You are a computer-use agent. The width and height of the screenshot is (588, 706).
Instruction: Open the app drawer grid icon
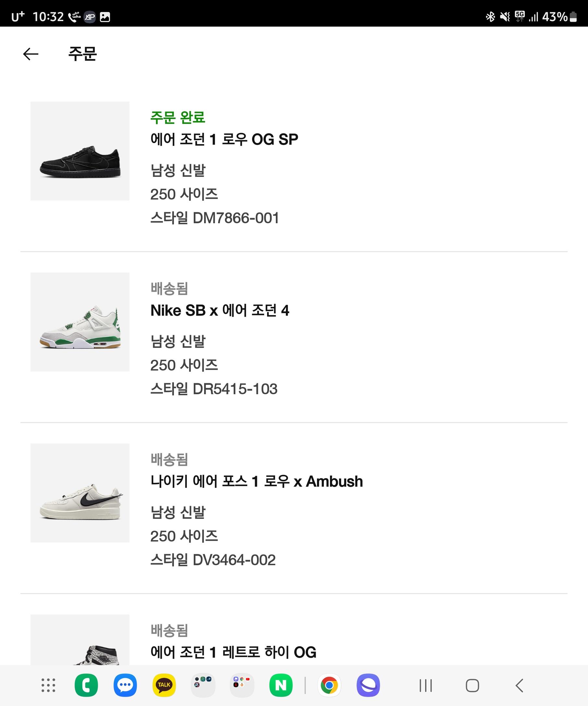[x=48, y=685]
